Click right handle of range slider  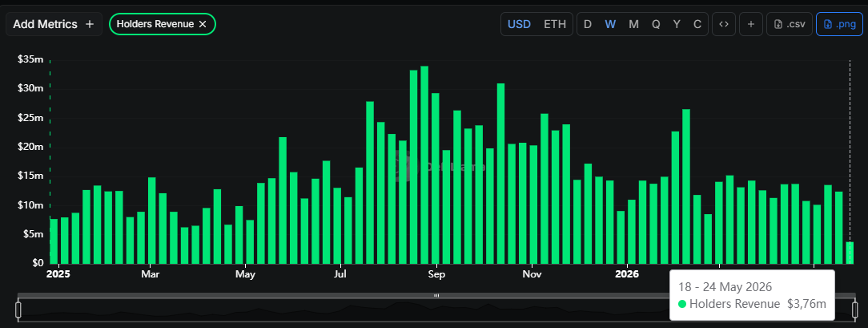pos(854,310)
